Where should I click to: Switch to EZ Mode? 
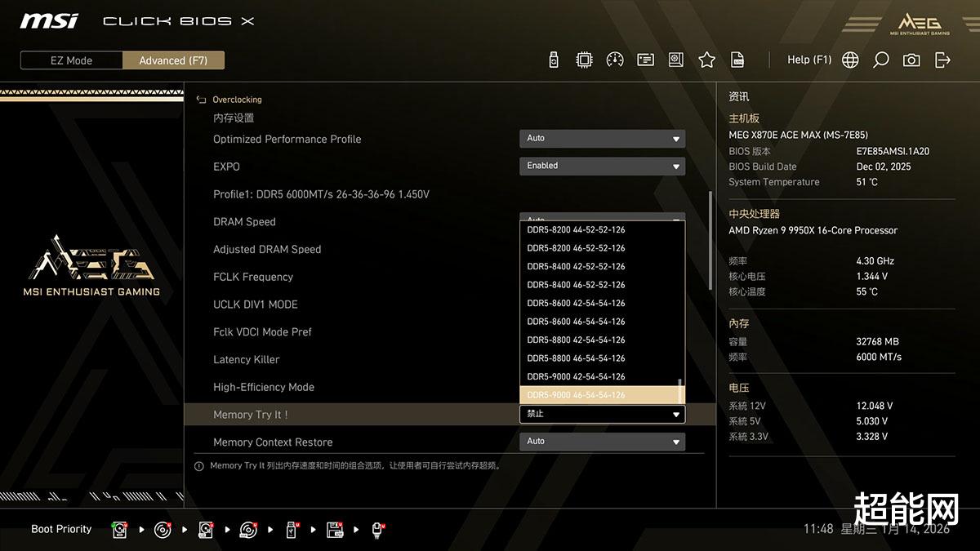coord(72,60)
